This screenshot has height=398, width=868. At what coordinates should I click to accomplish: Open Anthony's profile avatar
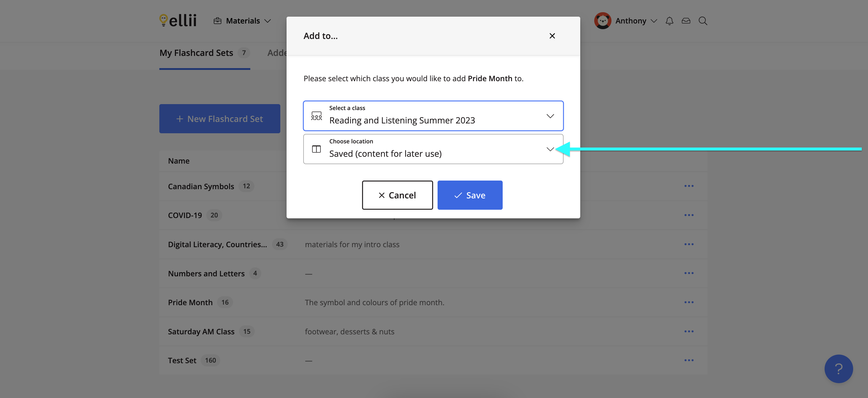click(603, 21)
